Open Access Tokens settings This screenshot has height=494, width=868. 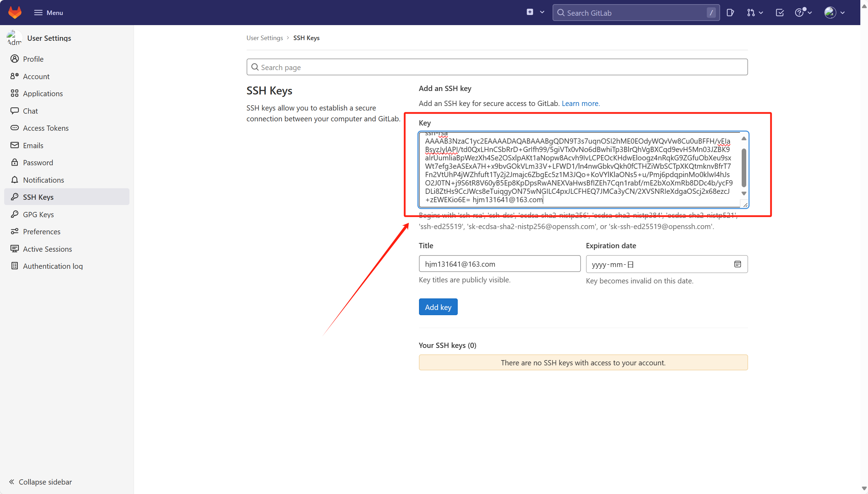coord(46,128)
